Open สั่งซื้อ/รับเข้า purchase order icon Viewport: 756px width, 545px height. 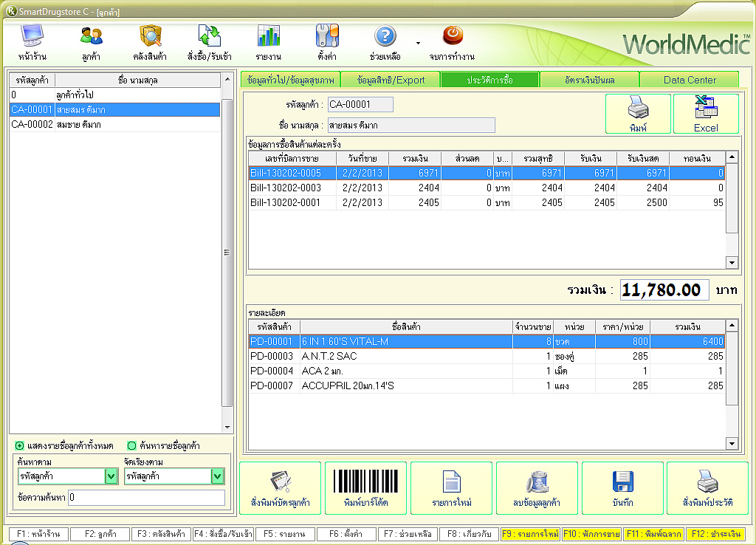[x=210, y=41]
